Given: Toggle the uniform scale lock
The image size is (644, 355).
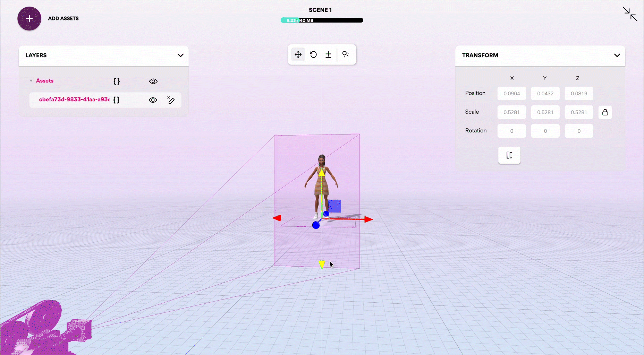Looking at the screenshot, I should click(605, 112).
